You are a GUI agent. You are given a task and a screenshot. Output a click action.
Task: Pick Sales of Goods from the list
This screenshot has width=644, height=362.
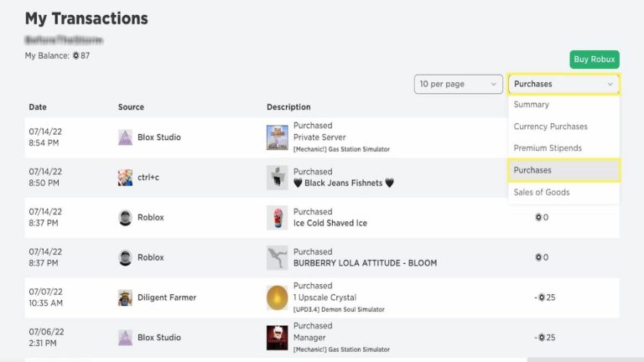[541, 192]
